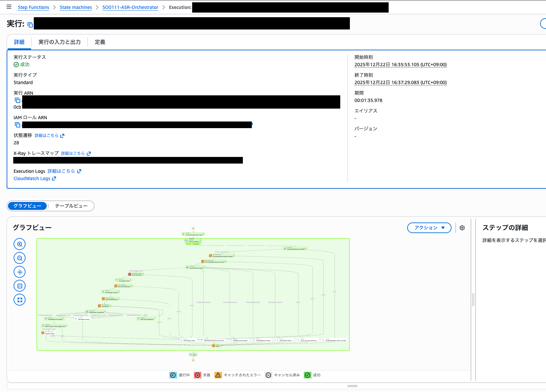The height and width of the screenshot is (392, 546).
Task: Center the graph on the canvas
Action: 20,272
